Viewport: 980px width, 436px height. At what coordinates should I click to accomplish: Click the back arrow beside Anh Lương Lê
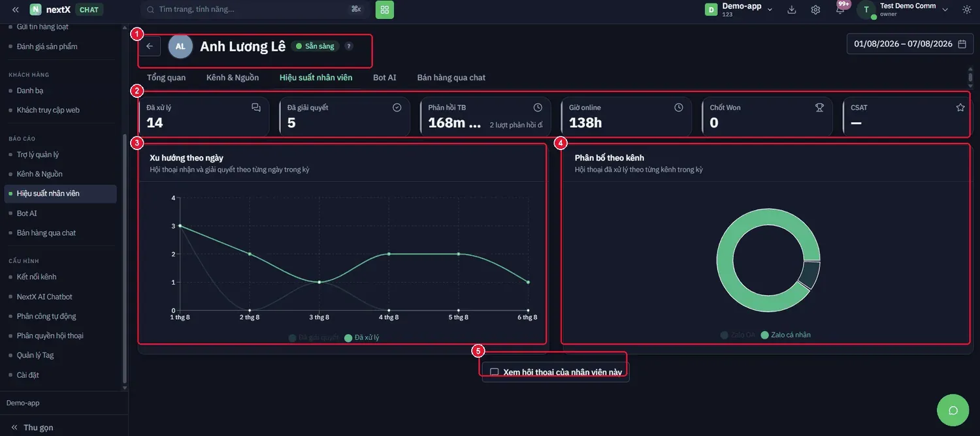[x=150, y=46]
